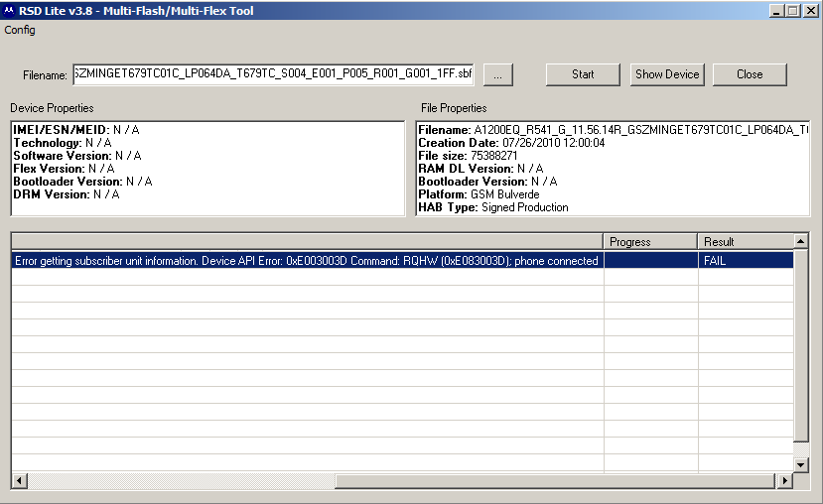The width and height of the screenshot is (823, 504).
Task: Click the Start button
Action: [x=583, y=74]
